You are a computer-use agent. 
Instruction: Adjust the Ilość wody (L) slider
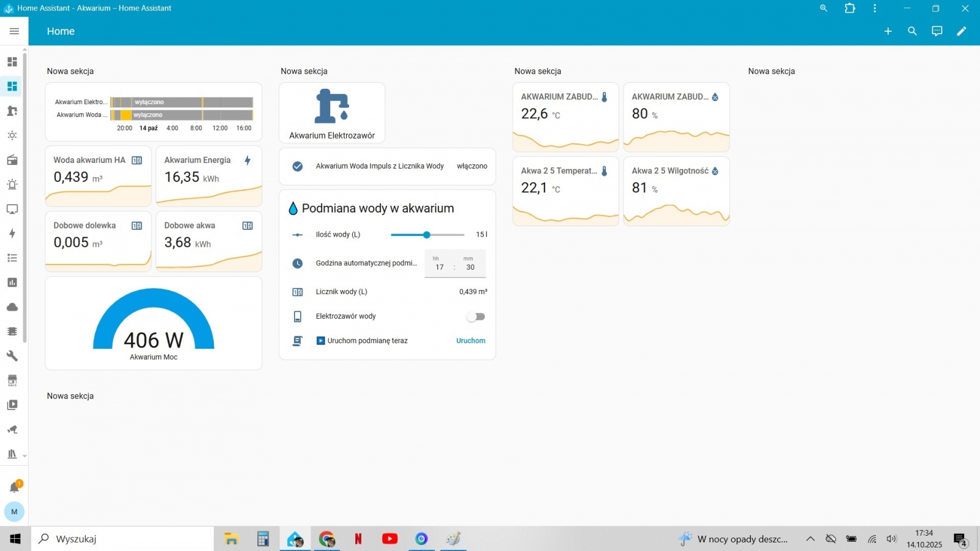[x=428, y=235]
